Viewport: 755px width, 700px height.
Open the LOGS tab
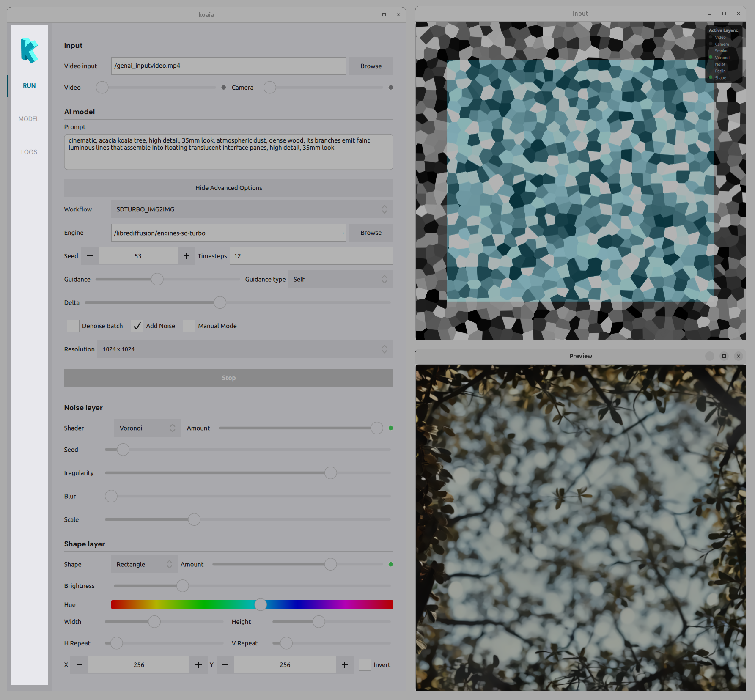click(29, 152)
